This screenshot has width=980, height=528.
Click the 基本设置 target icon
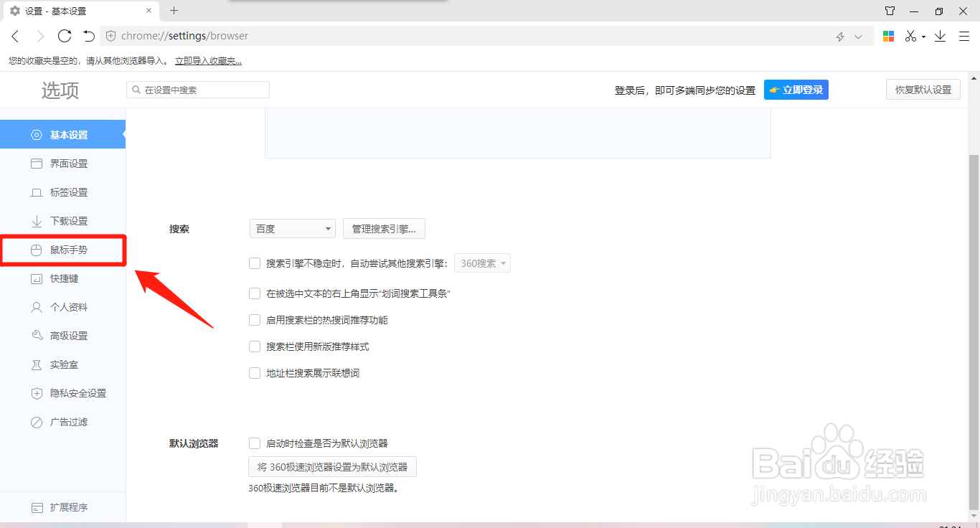[37, 135]
